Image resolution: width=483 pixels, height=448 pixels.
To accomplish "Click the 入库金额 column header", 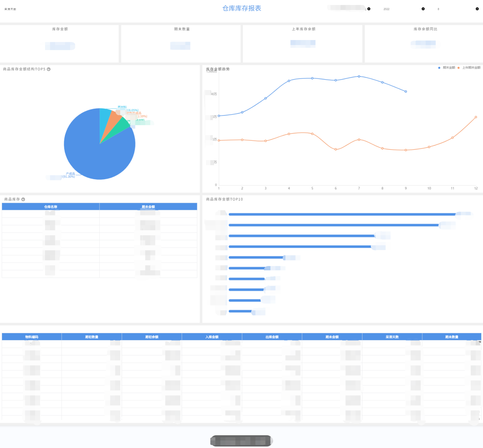I will pos(212,337).
